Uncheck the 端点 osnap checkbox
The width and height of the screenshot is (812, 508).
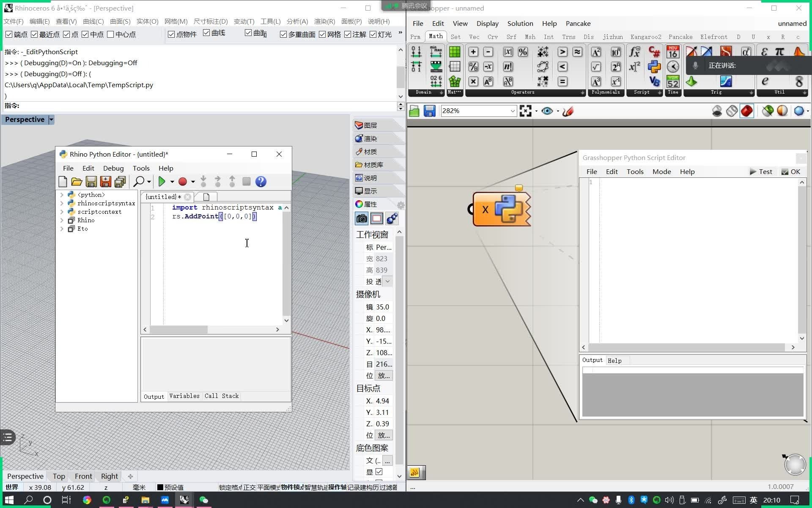click(x=9, y=34)
